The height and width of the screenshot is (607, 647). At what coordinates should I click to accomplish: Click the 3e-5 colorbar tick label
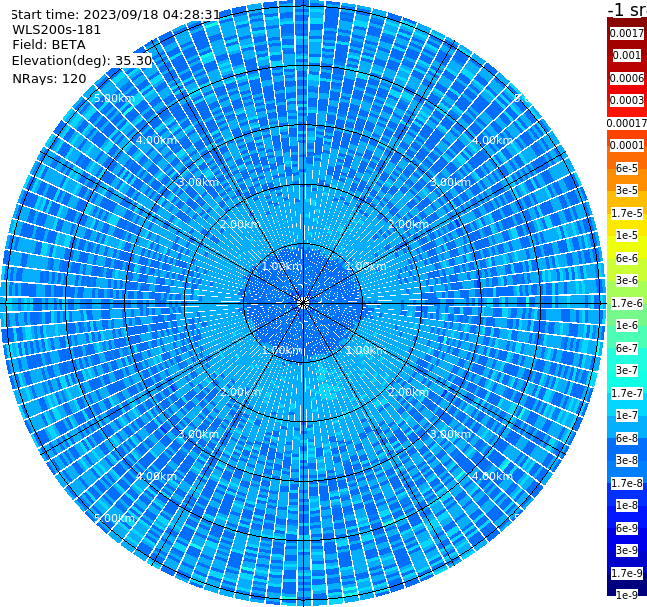coord(627,190)
